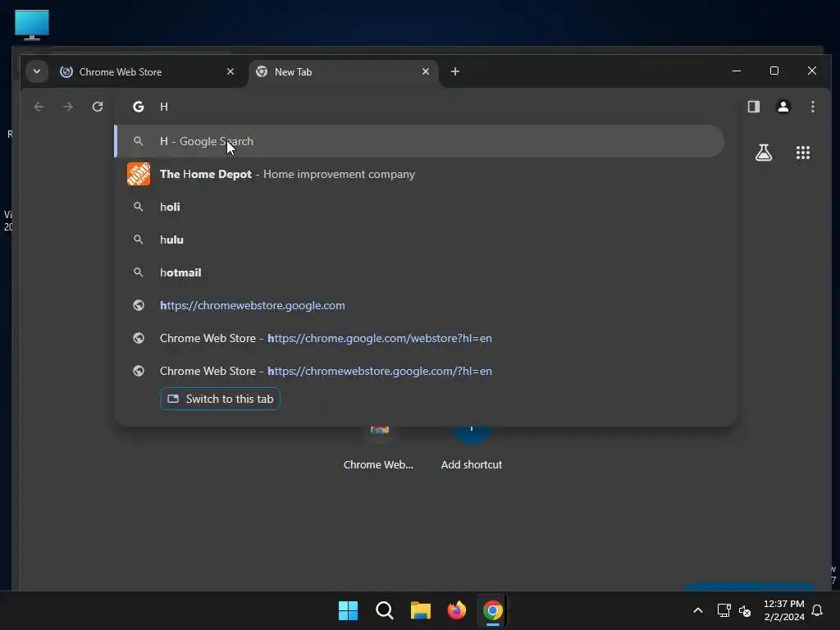840x630 pixels.
Task: Close the New Tab tab
Action: [x=426, y=71]
